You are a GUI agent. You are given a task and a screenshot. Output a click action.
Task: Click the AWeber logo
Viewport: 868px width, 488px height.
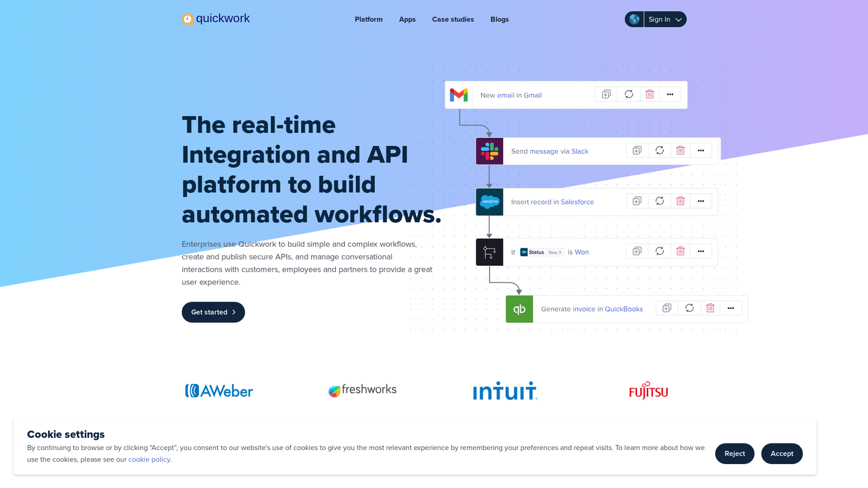219,391
